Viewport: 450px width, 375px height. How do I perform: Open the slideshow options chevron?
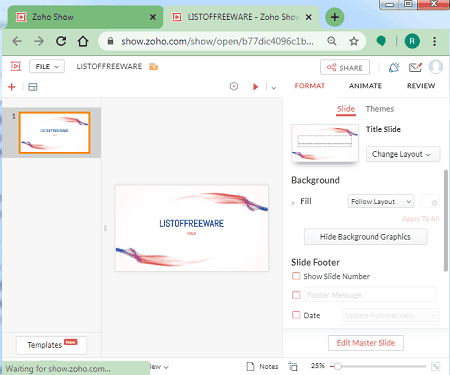tap(274, 88)
